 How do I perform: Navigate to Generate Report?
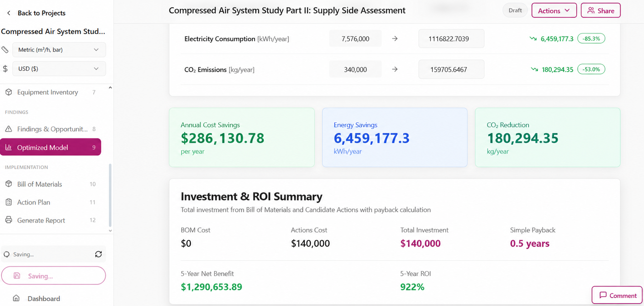[x=51, y=220]
